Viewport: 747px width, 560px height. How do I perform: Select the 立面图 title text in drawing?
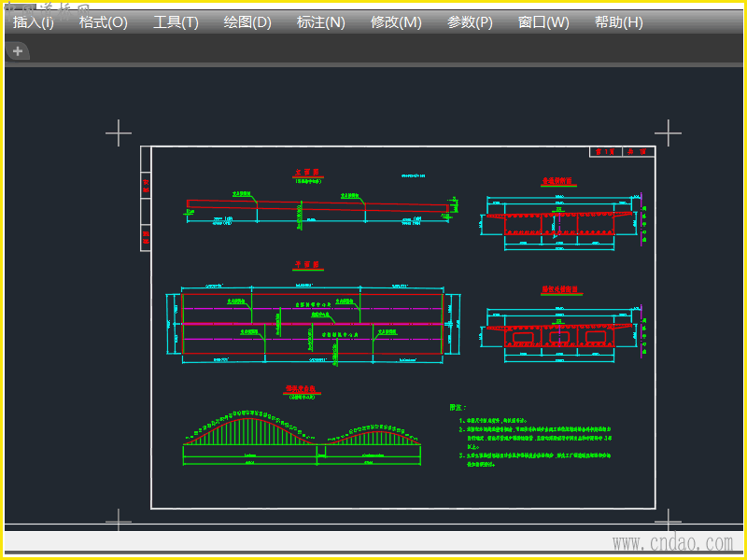307,173
